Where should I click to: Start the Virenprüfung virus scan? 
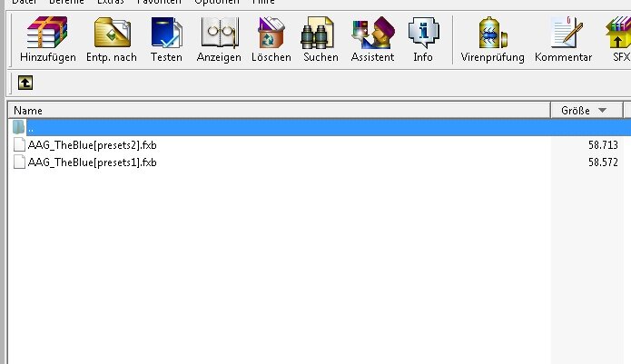pyautogui.click(x=491, y=40)
